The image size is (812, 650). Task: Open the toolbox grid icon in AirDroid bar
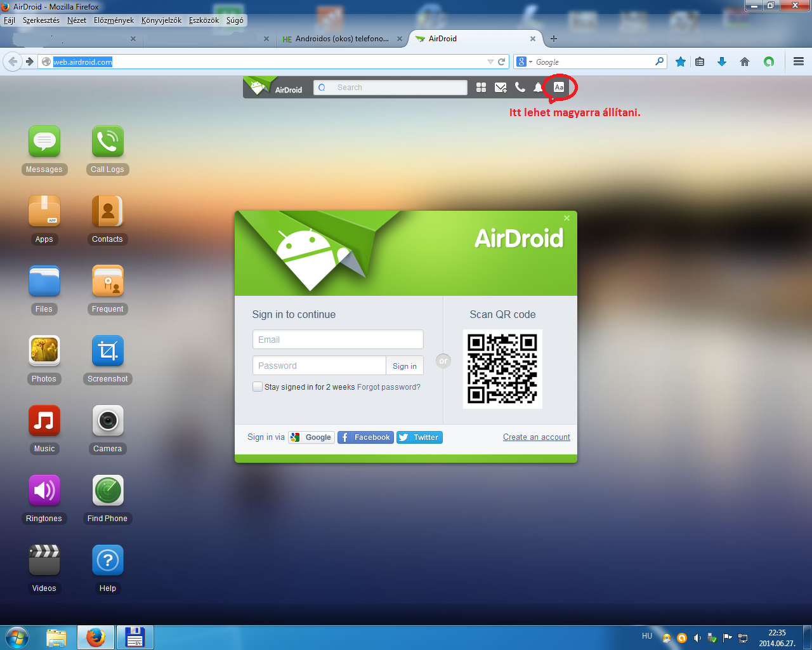(481, 87)
